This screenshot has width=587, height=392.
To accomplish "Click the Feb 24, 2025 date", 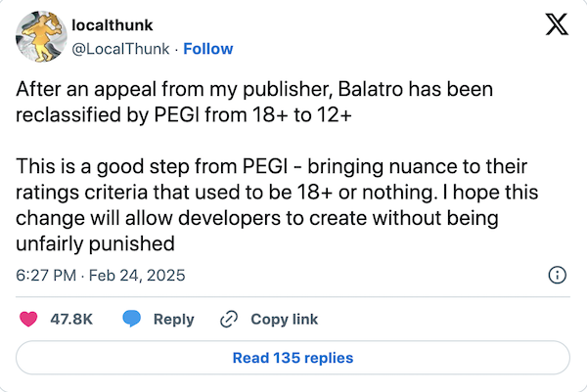I will tap(136, 276).
